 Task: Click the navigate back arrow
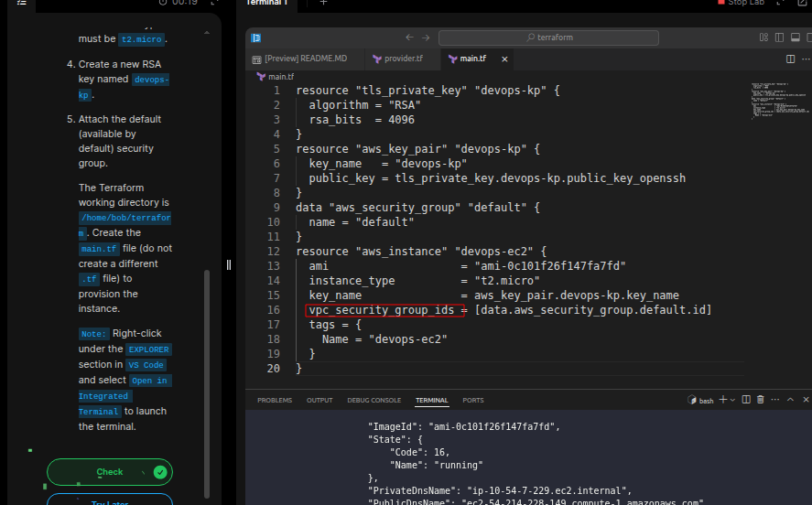(x=410, y=38)
